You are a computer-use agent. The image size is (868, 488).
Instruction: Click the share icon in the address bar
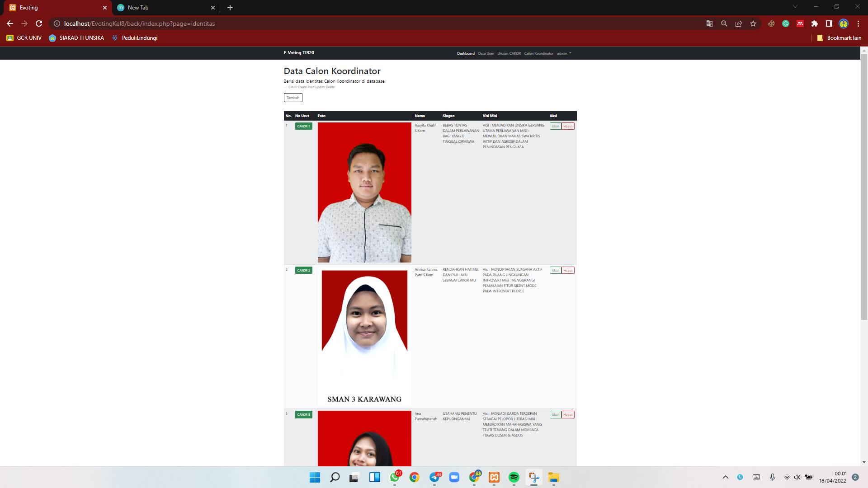coord(739,23)
